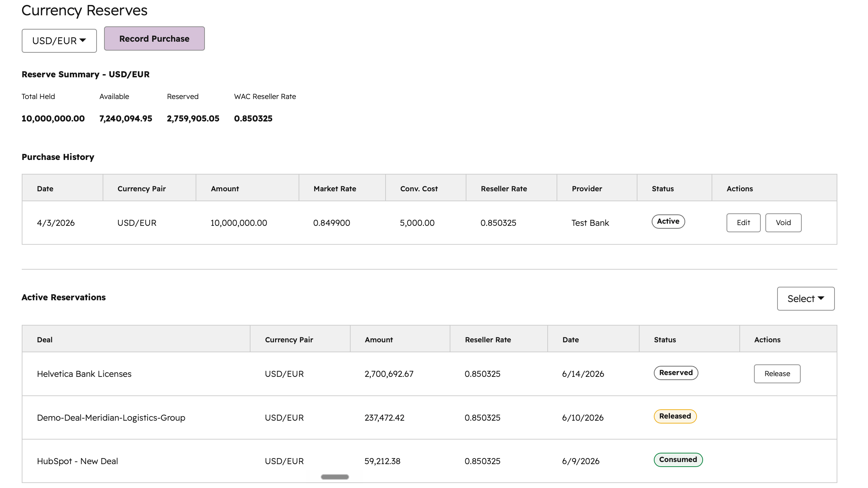Click the Total Held value 10,000,000.00
Viewport: 868px width, 488px height.
click(53, 118)
